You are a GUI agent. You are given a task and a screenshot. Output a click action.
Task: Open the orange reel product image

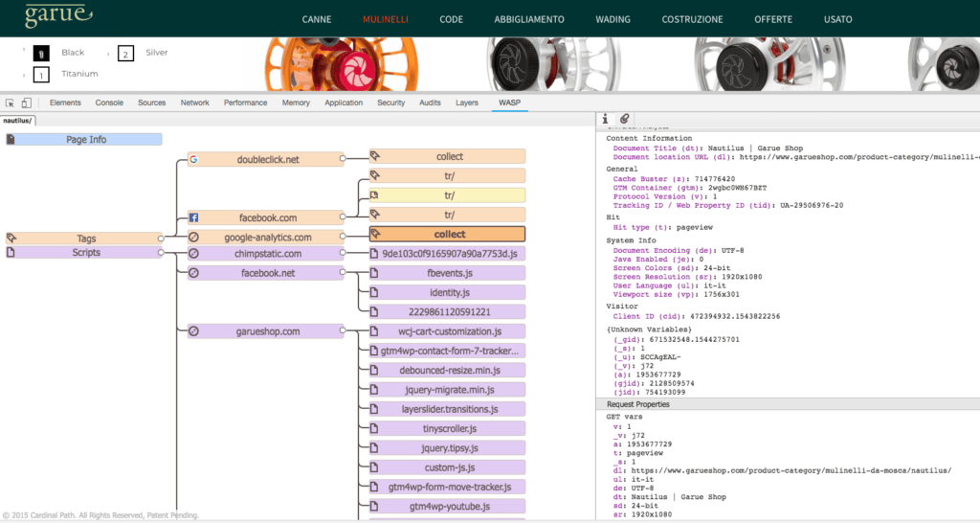tap(342, 64)
